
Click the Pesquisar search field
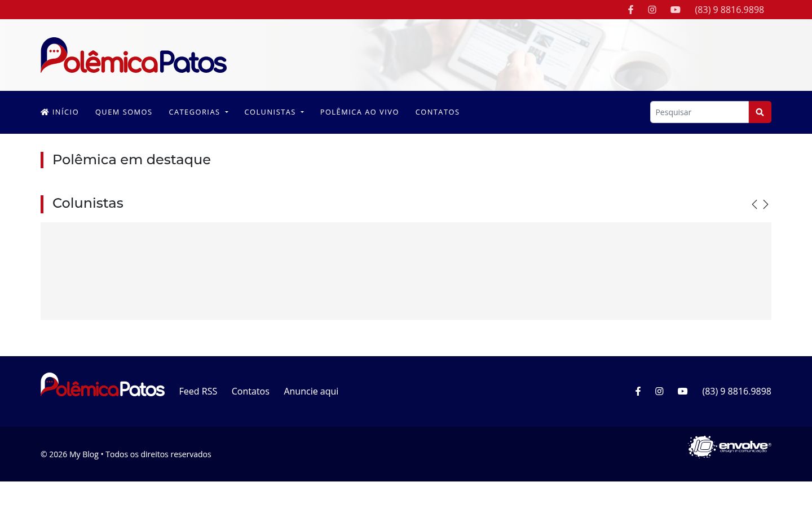click(699, 112)
